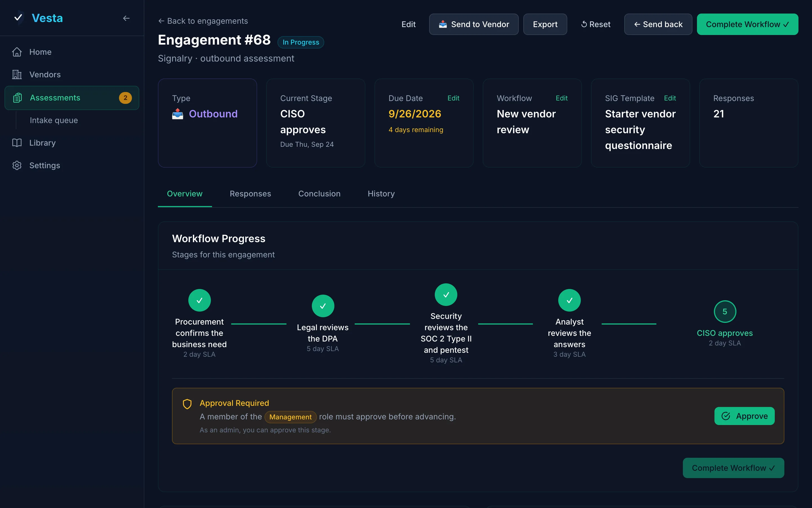Click the Responses count 21

(x=718, y=114)
